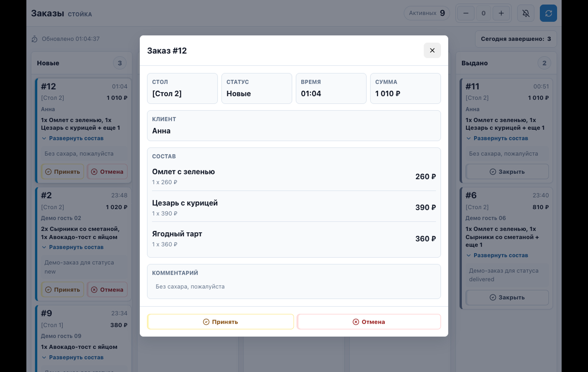The image size is (588, 372).
Task: Click the Обновлено 01:04:37 timestamp
Action: point(71,39)
